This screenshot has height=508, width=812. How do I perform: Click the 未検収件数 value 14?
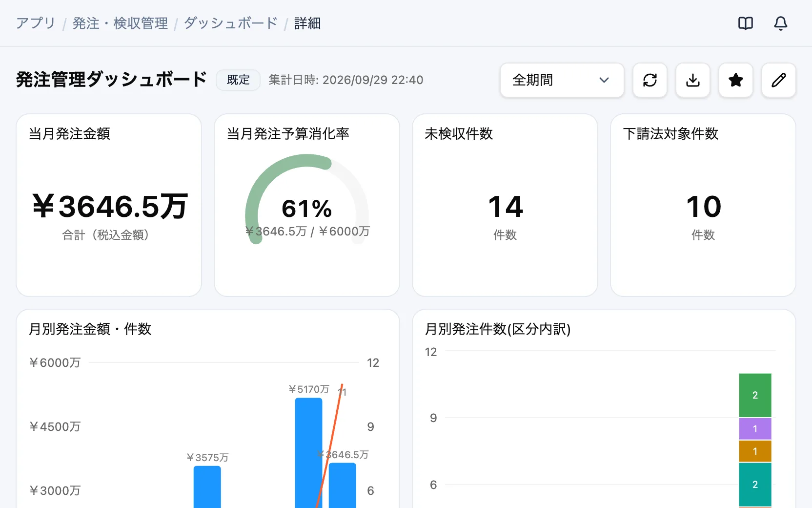tap(506, 207)
